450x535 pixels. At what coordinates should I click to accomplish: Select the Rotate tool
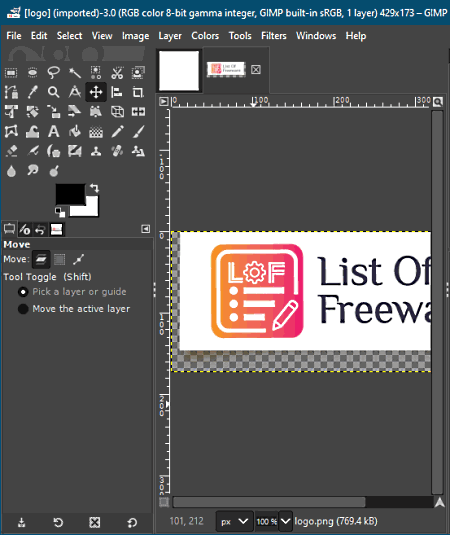pos(32,112)
